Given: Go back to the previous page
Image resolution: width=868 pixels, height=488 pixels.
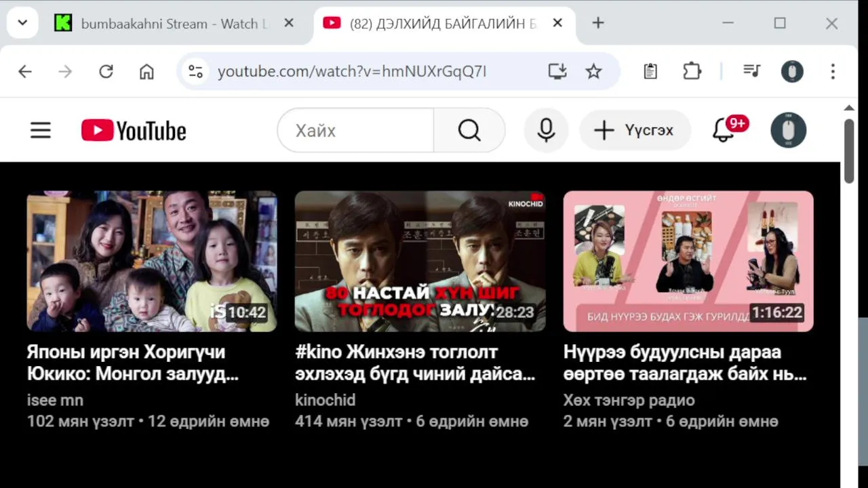Looking at the screenshot, I should [x=25, y=71].
